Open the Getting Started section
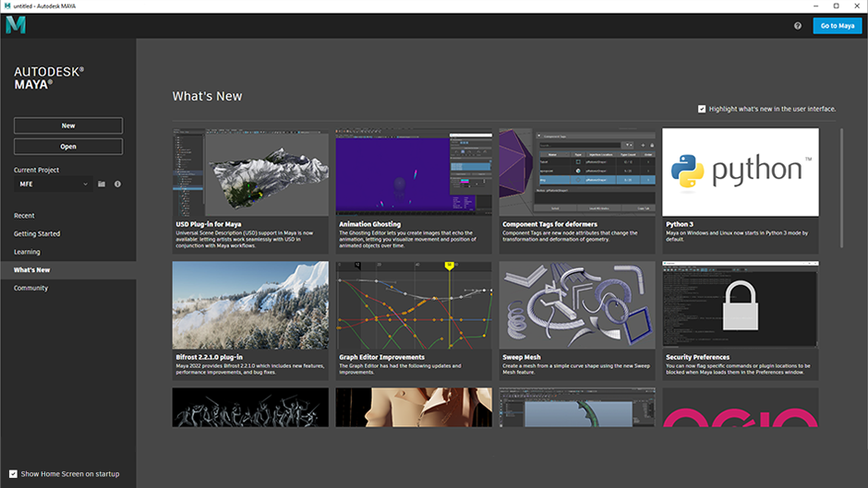 [37, 233]
